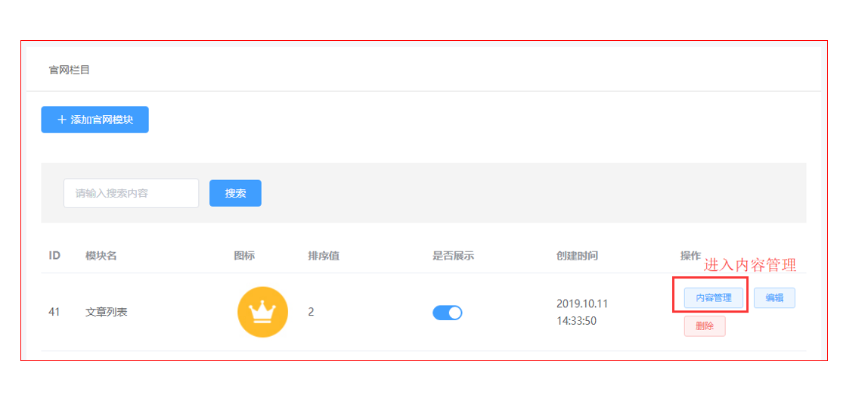Delete the 文章列表 module via 删除
This screenshot has width=868, height=408.
click(705, 326)
